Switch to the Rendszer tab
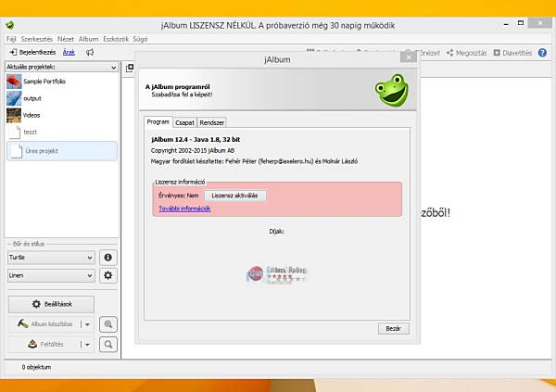This screenshot has width=556, height=392. pyautogui.click(x=212, y=121)
